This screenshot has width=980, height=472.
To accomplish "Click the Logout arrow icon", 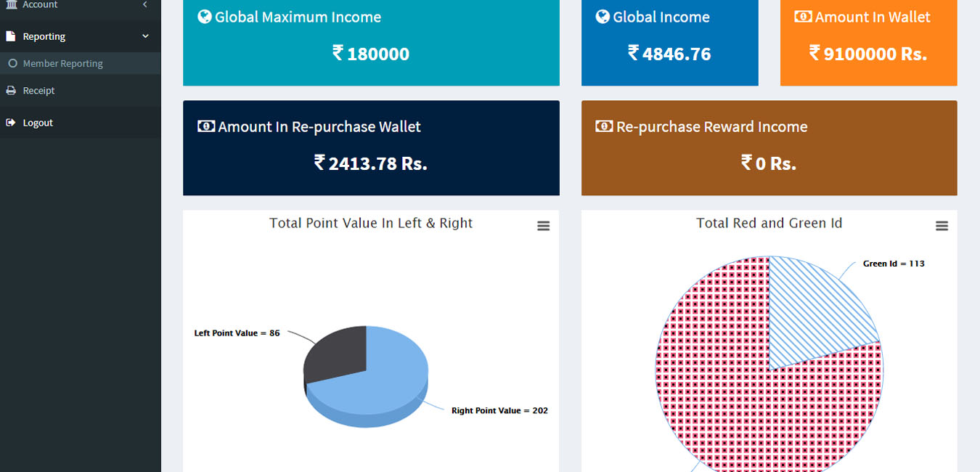I will click(11, 123).
